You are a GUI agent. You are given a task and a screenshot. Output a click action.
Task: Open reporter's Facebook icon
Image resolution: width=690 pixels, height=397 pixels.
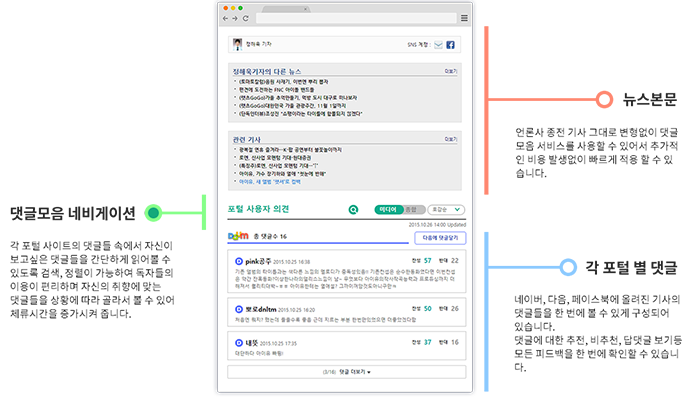[450, 45]
